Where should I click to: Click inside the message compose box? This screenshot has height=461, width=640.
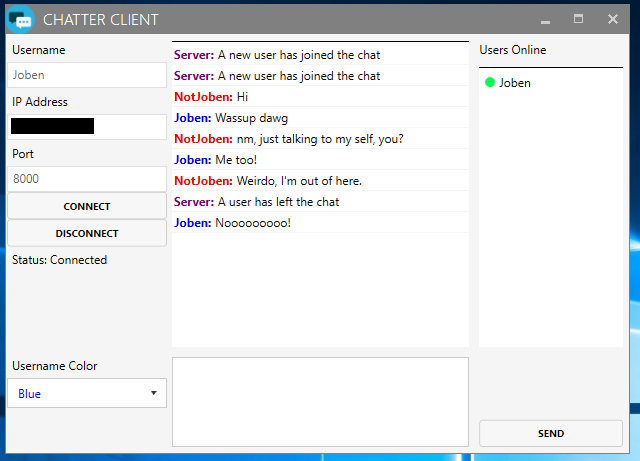pos(320,402)
